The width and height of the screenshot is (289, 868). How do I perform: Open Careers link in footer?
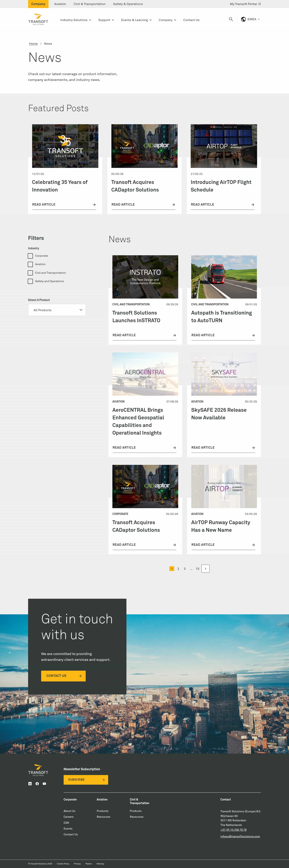pos(68,817)
